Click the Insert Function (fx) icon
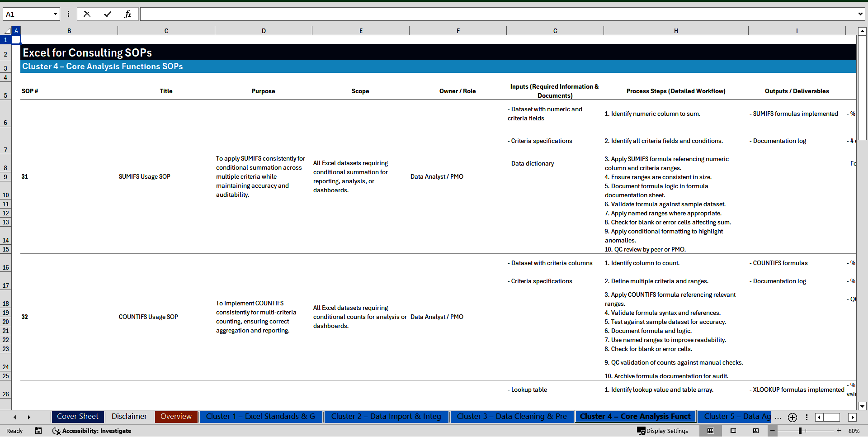The width and height of the screenshot is (868, 437). click(x=128, y=14)
